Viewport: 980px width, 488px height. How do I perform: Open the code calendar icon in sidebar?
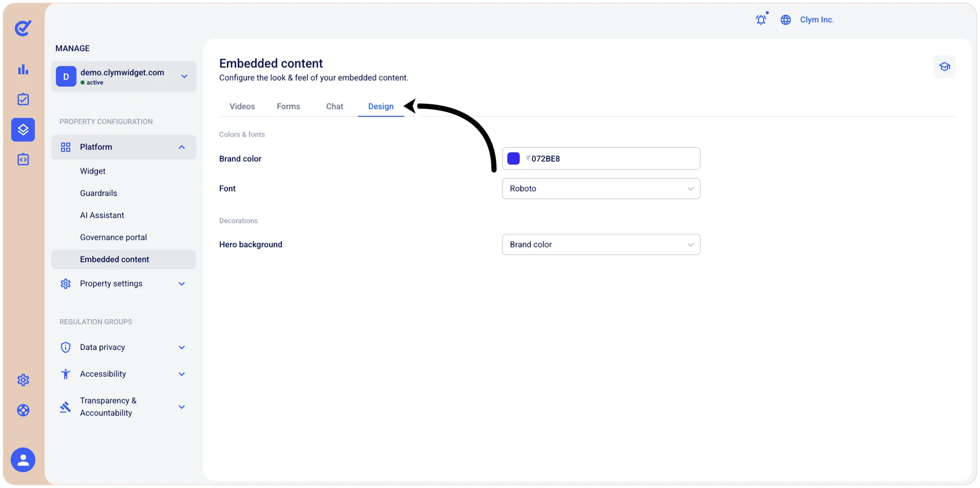pyautogui.click(x=23, y=159)
